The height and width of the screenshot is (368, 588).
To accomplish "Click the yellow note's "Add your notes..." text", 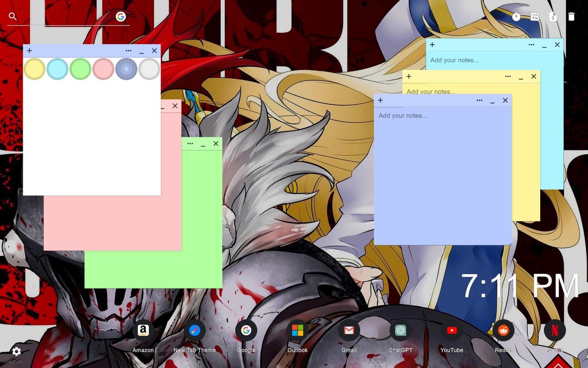I will coord(431,91).
